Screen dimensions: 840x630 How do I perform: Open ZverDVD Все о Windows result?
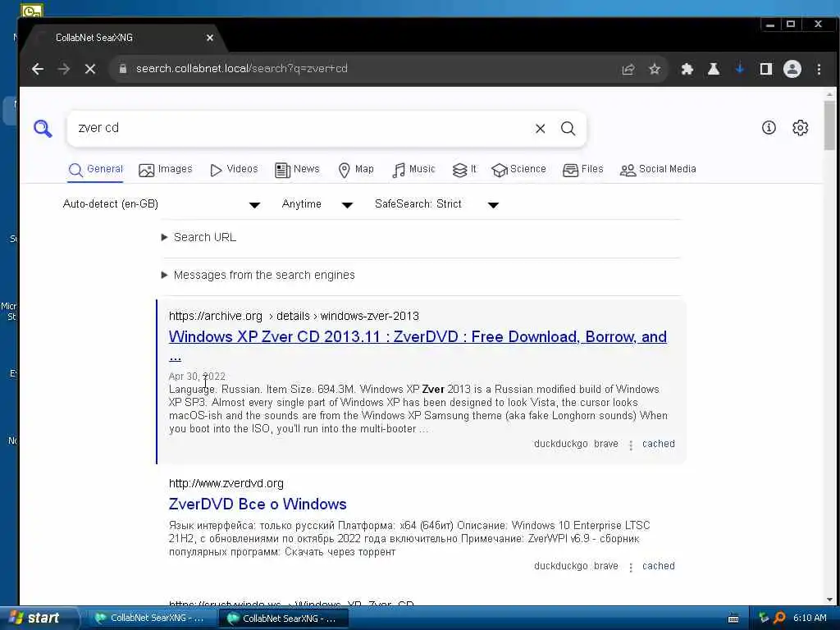click(257, 504)
